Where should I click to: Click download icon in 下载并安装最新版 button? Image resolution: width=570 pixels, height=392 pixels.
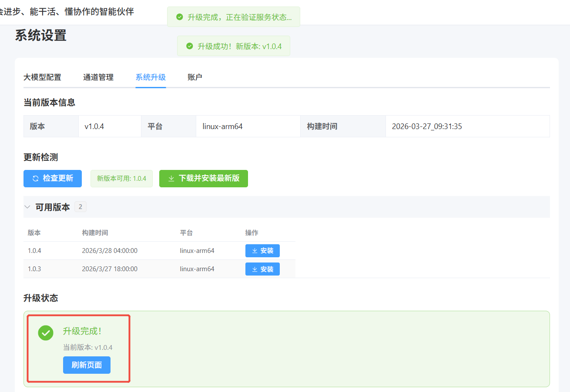pyautogui.click(x=171, y=179)
